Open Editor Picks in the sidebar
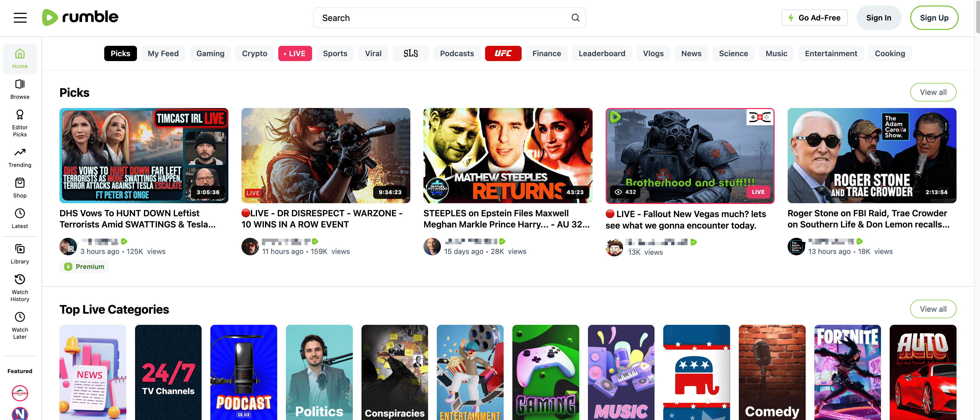980x420 pixels. [x=20, y=123]
